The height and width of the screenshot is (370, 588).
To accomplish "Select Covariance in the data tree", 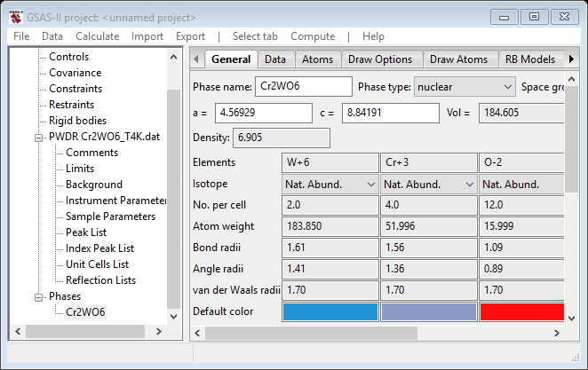I will coord(75,73).
